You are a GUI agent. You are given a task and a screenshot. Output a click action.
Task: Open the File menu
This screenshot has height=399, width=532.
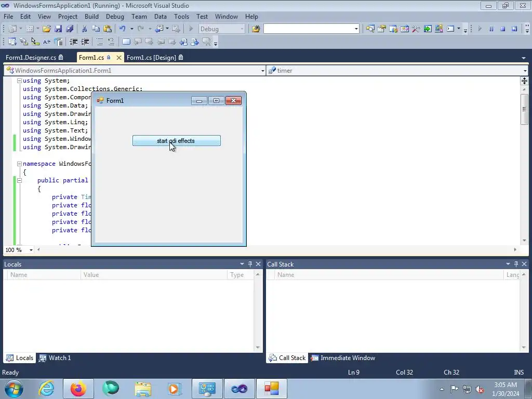tap(8, 16)
